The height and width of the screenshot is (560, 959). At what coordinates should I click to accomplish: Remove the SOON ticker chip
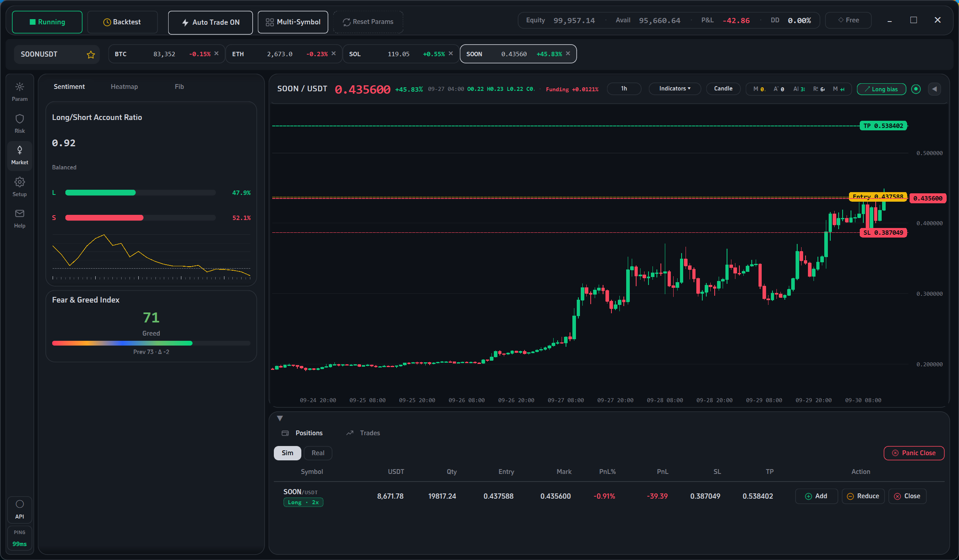coord(568,53)
